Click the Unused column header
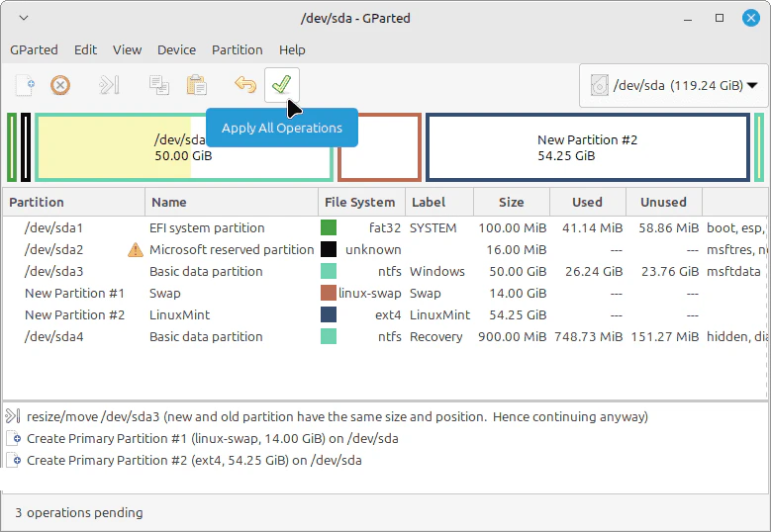 (x=664, y=203)
